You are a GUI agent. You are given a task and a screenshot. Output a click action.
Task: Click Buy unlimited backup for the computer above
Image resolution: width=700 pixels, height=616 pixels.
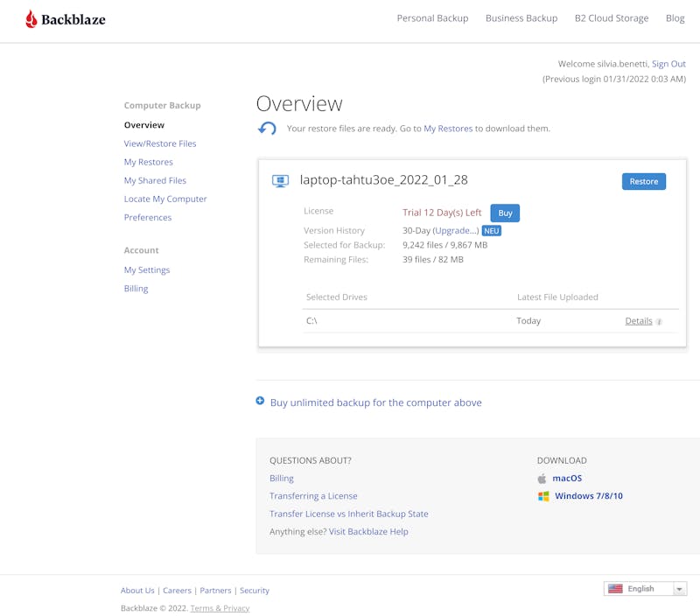376,402
